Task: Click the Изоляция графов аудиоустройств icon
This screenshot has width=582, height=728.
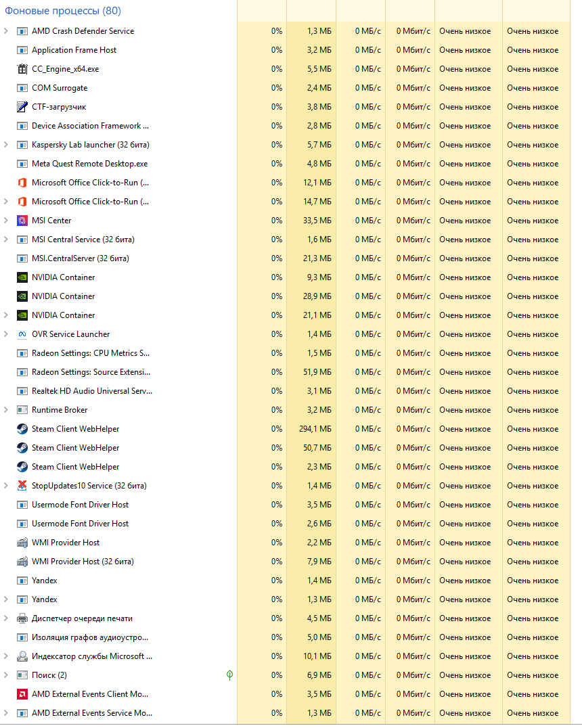Action: coord(22,637)
